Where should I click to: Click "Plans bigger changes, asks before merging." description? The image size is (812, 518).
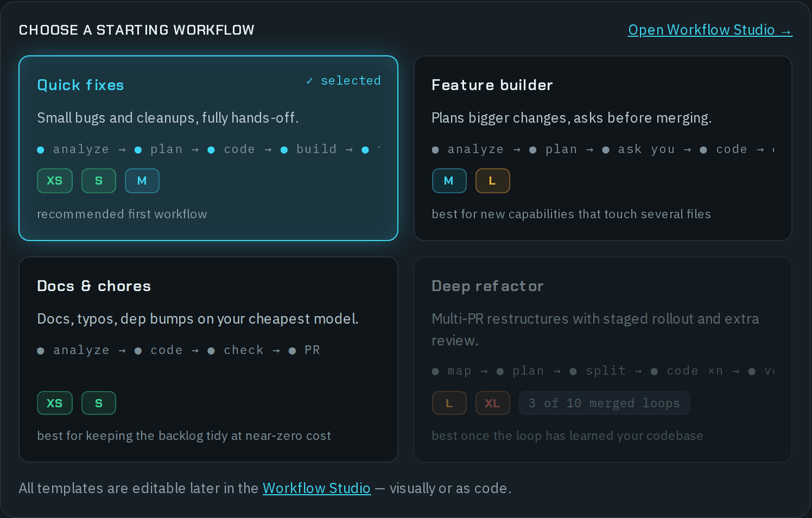[572, 118]
